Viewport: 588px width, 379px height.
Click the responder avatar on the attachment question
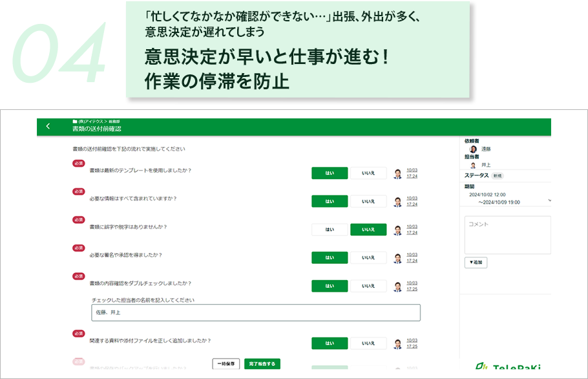(x=398, y=343)
